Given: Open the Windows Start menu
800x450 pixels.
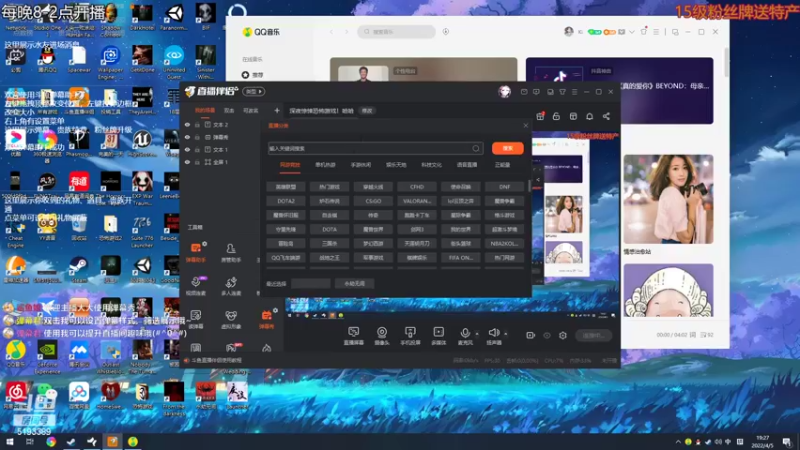Looking at the screenshot, I should pos(10,442).
